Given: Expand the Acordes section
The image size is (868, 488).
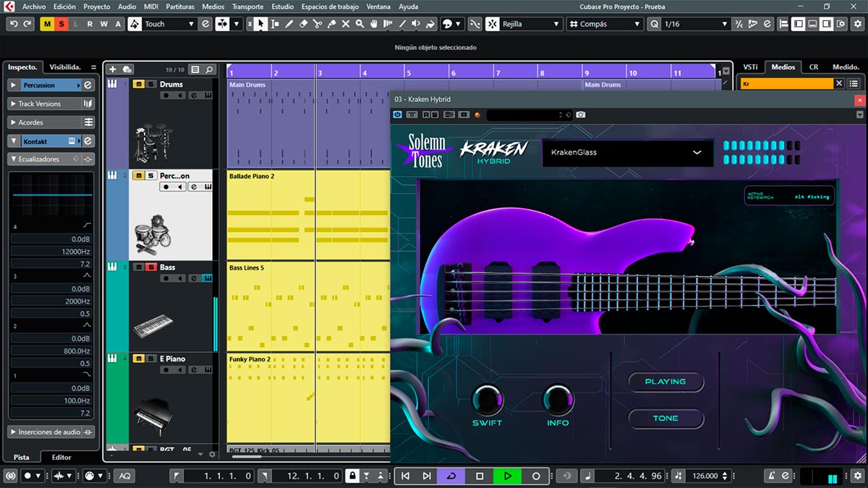Looking at the screenshot, I should pyautogui.click(x=14, y=122).
